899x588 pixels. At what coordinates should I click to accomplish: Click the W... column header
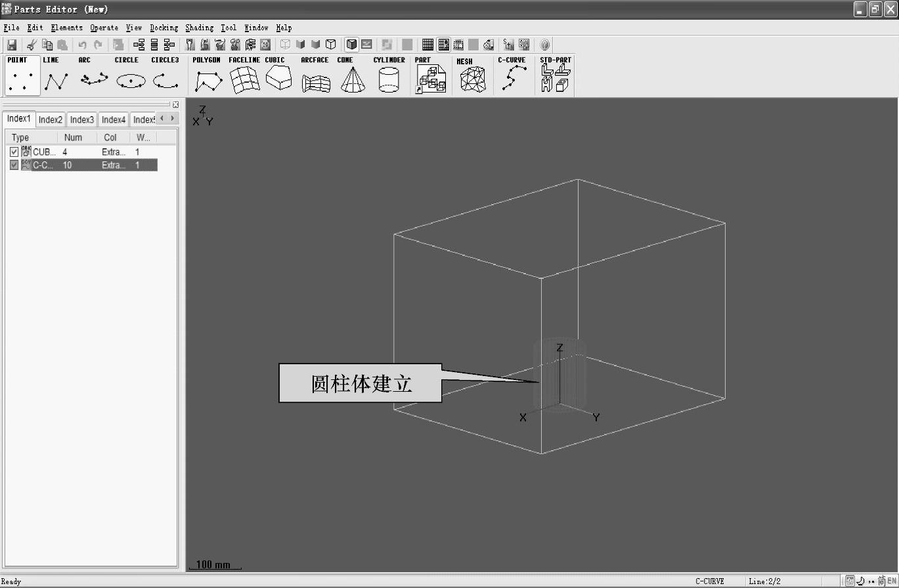pyautogui.click(x=143, y=137)
